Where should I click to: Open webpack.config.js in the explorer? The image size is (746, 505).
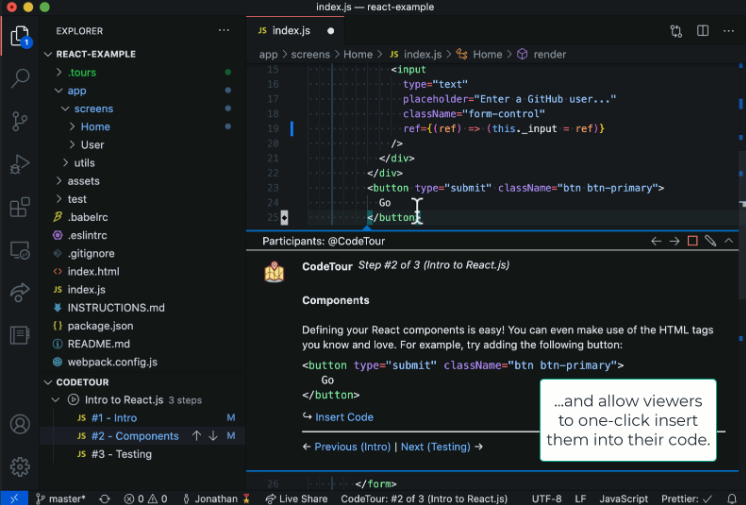112,362
